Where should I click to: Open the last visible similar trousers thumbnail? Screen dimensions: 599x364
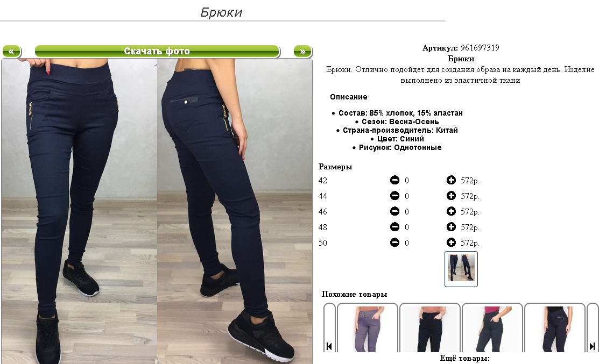(555, 329)
